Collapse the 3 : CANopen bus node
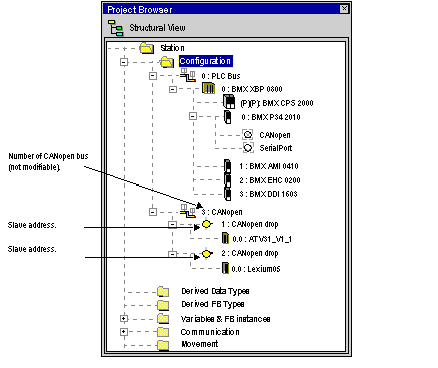 [x=153, y=212]
